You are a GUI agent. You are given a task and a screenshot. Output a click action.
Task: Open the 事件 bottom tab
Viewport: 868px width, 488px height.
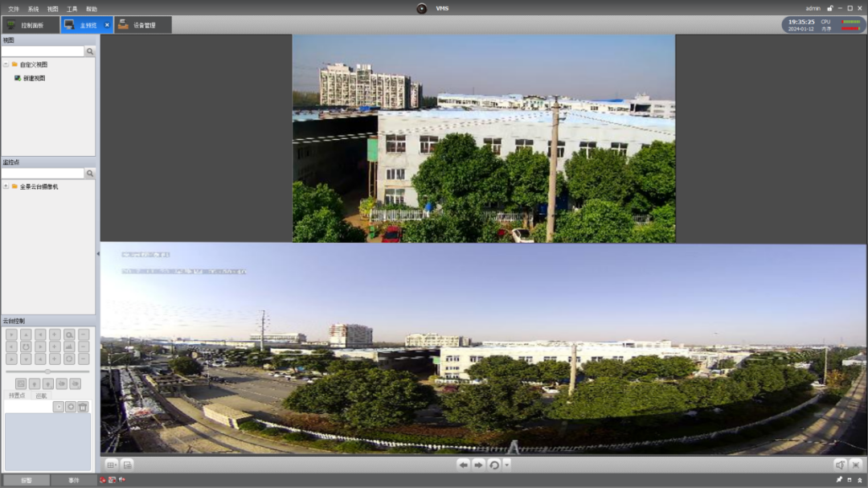[x=74, y=480]
